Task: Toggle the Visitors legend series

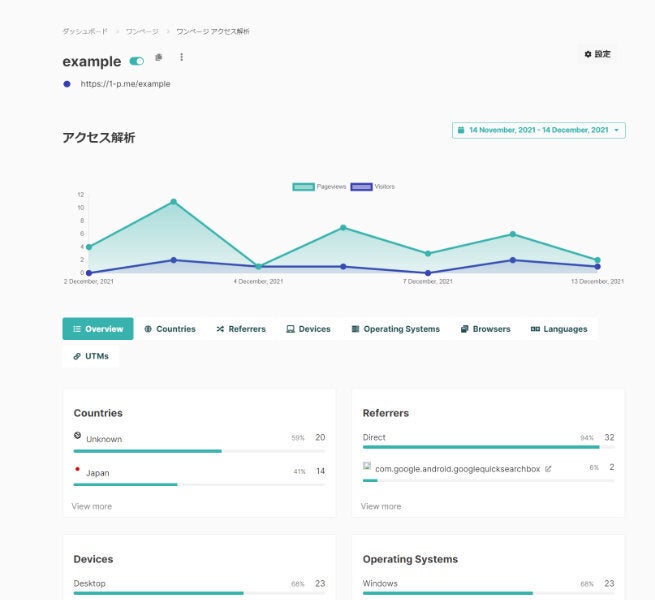Action: point(372,187)
